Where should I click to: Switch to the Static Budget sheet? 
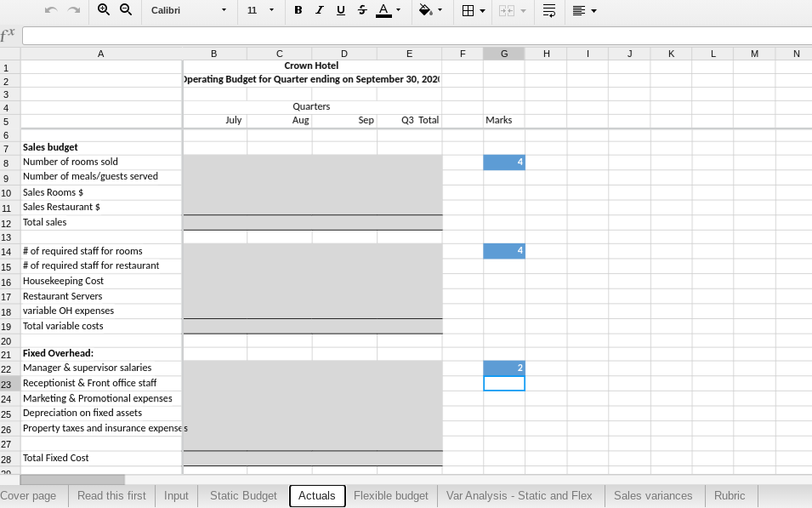(242, 496)
